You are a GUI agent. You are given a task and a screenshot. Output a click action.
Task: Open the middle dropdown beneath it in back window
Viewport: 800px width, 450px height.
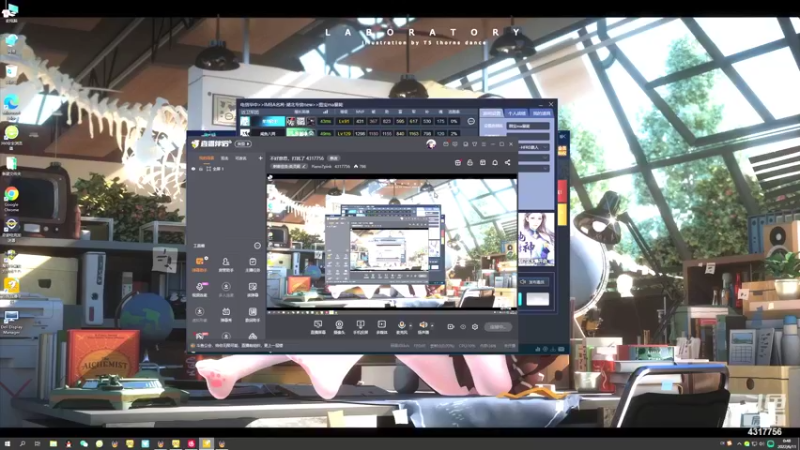[534, 158]
